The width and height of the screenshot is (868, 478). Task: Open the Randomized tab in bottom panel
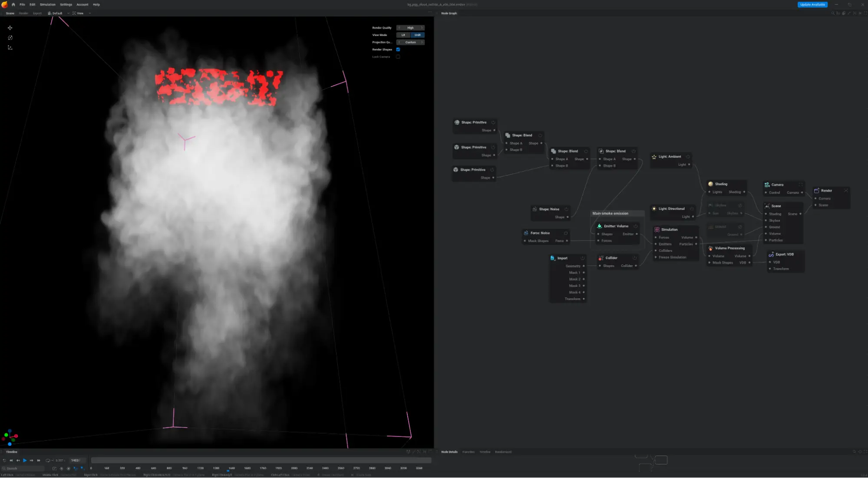point(503,452)
